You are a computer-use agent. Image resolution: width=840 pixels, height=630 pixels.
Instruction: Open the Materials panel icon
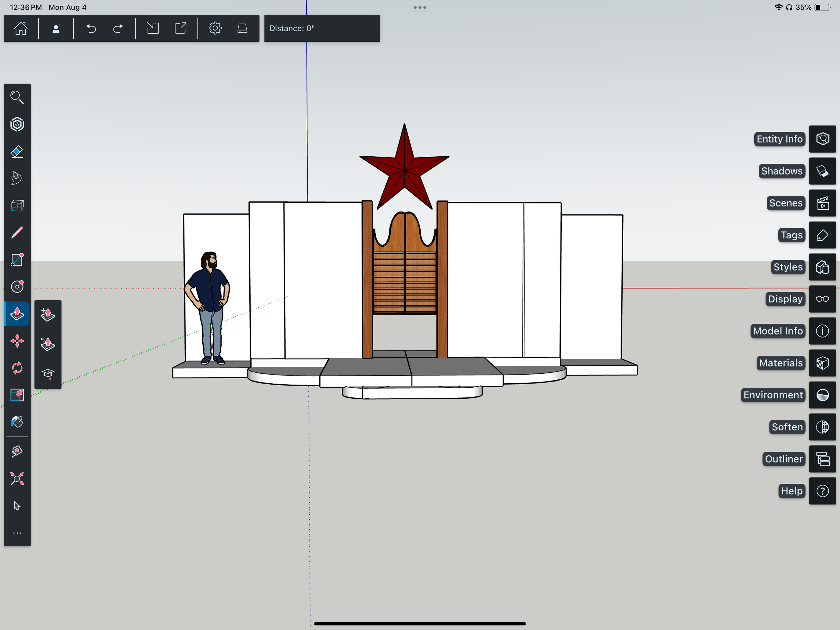(823, 363)
